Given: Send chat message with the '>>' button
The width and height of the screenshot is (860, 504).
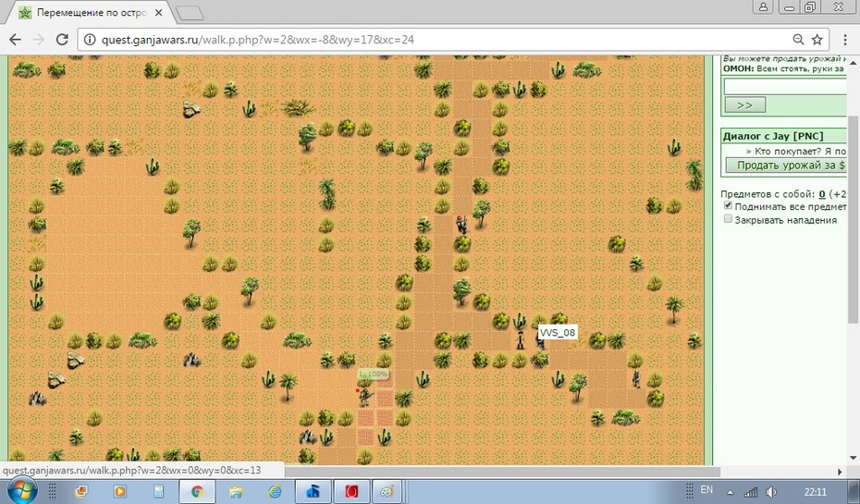Looking at the screenshot, I should tap(744, 104).
